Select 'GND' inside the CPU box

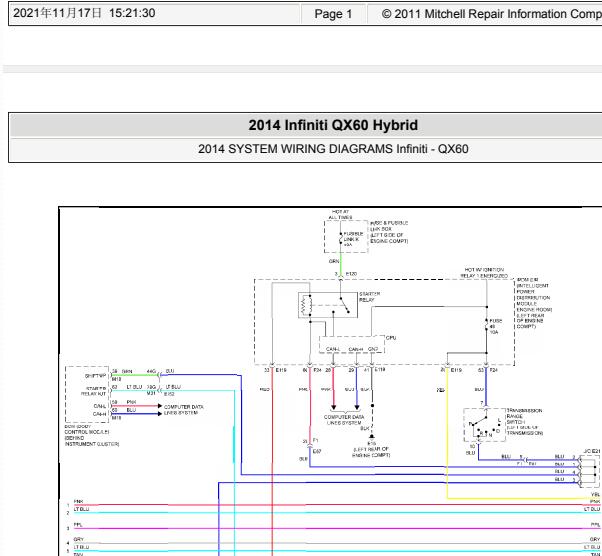pos(373,349)
